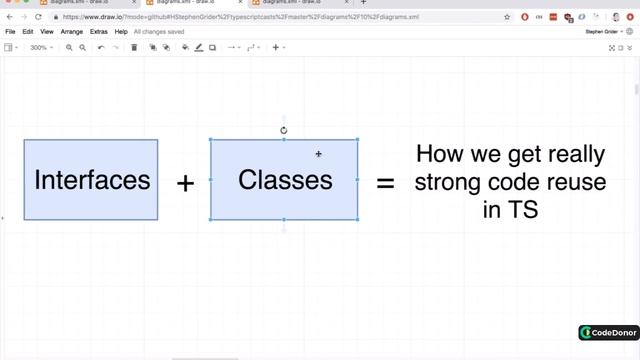The width and height of the screenshot is (640, 360).
Task: Click the zoom in magnifier icon
Action: 69,48
